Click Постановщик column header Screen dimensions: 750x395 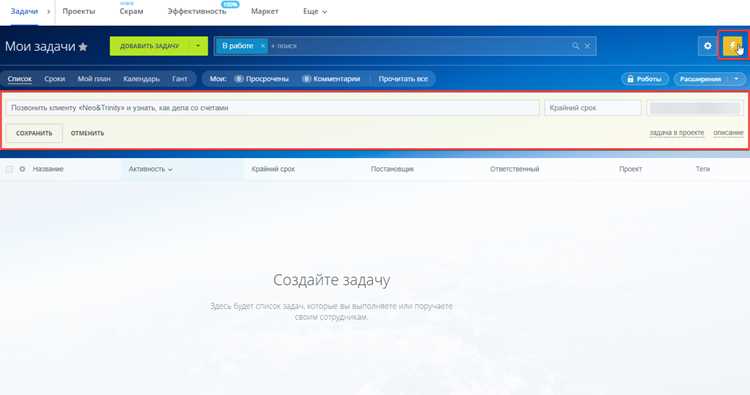392,169
